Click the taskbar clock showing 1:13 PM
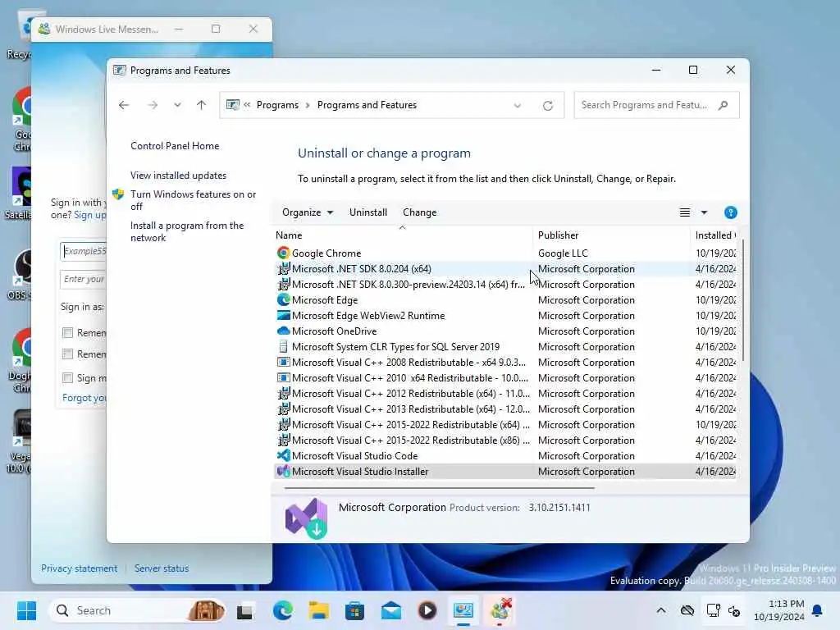Image resolution: width=840 pixels, height=630 pixels. pos(779,610)
